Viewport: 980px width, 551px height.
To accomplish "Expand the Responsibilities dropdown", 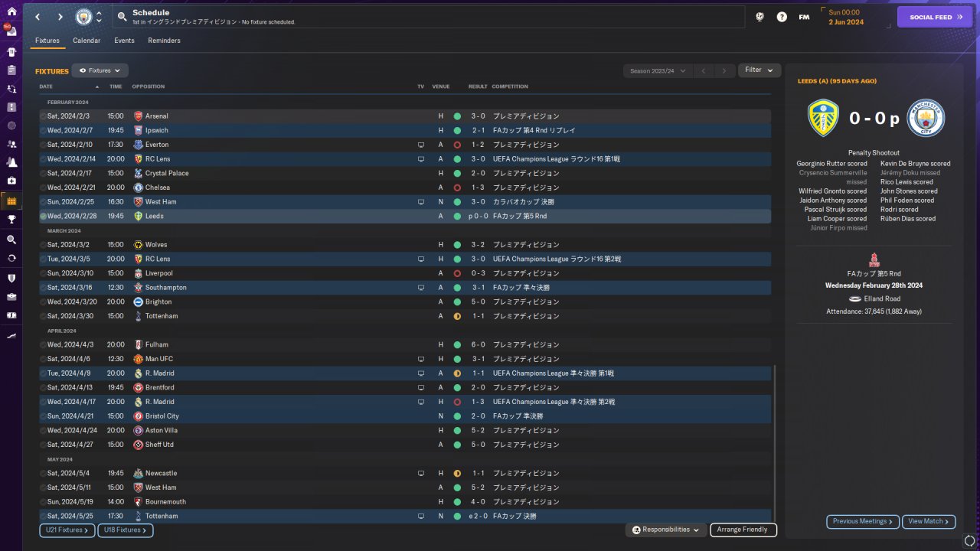I will 666,530.
